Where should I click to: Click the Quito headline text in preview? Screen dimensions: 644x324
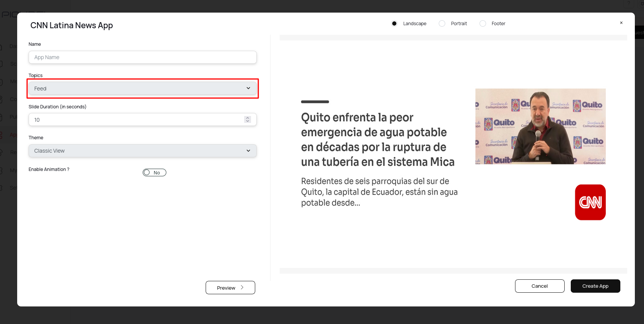coord(377,140)
